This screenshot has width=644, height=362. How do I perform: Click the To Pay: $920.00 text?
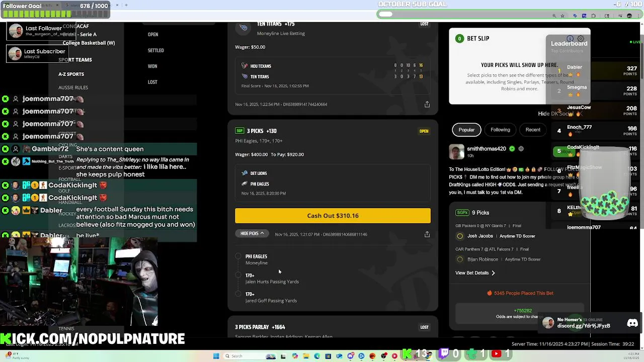(287, 154)
